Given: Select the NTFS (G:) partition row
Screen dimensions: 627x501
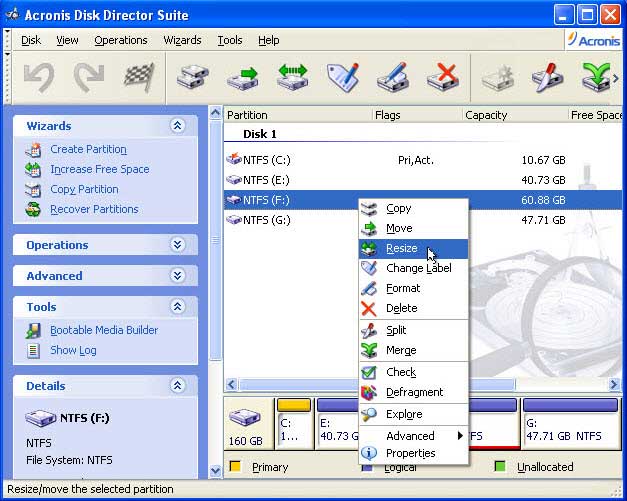Looking at the screenshot, I should click(x=423, y=220).
